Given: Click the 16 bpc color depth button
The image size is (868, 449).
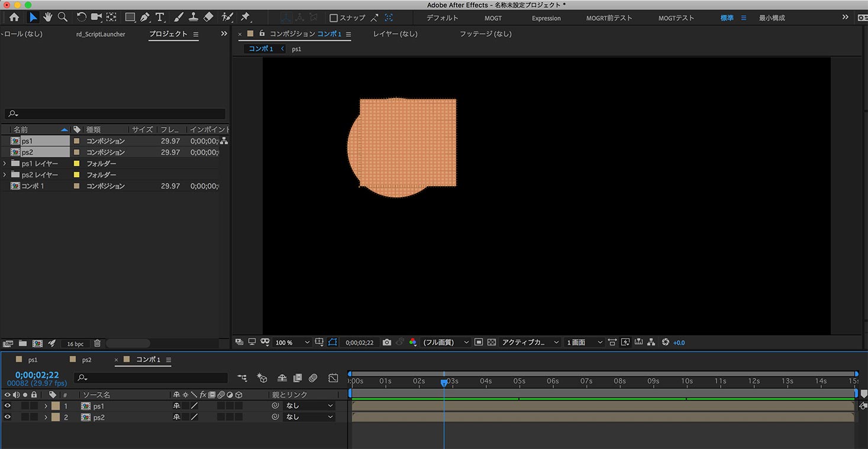Looking at the screenshot, I should point(75,344).
